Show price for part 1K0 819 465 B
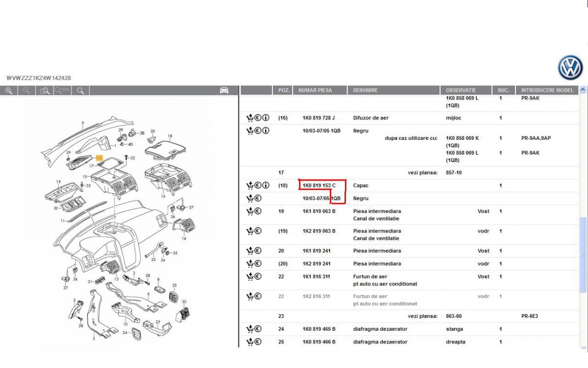Image resolution: width=588 pixels, height=368 pixels. [x=258, y=329]
